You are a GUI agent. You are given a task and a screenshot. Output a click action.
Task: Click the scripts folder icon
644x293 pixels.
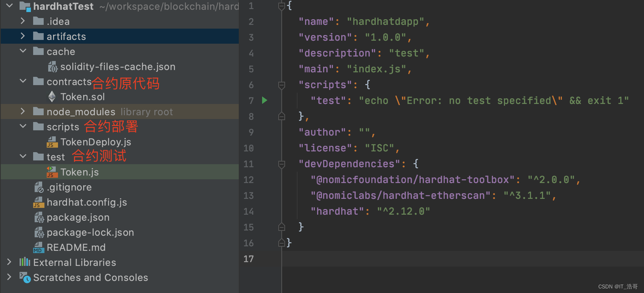click(x=38, y=127)
